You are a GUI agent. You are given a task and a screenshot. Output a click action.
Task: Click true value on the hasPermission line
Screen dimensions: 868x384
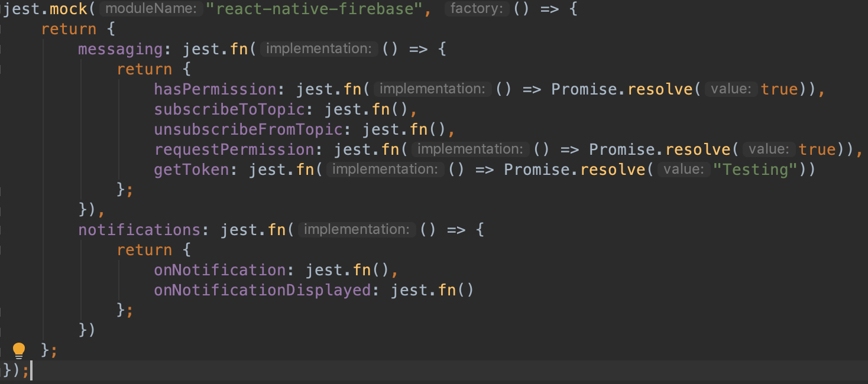(x=779, y=89)
